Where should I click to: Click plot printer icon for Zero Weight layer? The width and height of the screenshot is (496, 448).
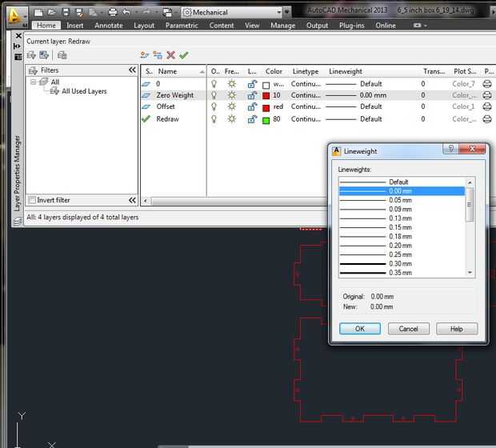pos(487,95)
